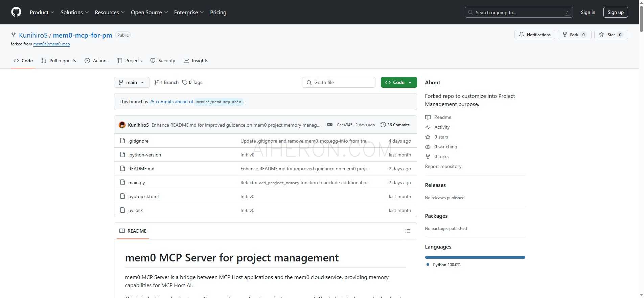Click the book icon beside Readme
Screen dimensions: 644x298
click(428, 117)
